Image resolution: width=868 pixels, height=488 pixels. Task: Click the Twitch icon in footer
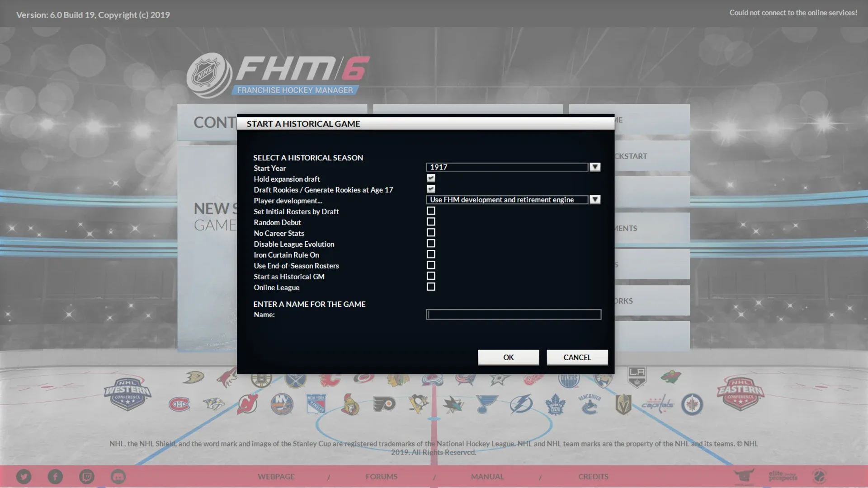click(87, 477)
